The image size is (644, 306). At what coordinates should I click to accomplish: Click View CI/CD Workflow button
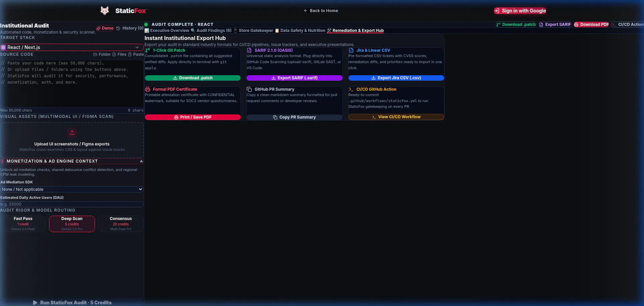click(x=396, y=117)
